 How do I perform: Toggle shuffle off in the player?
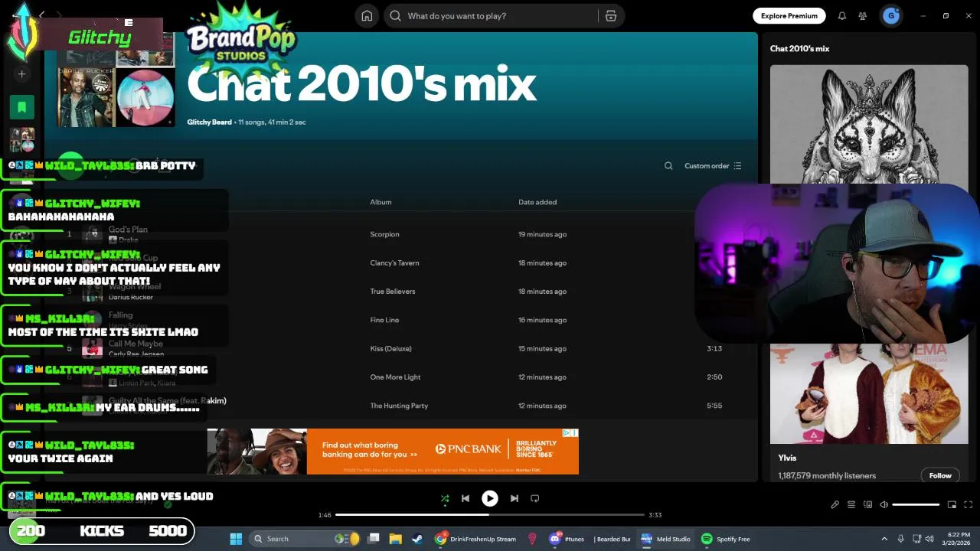[x=445, y=499]
